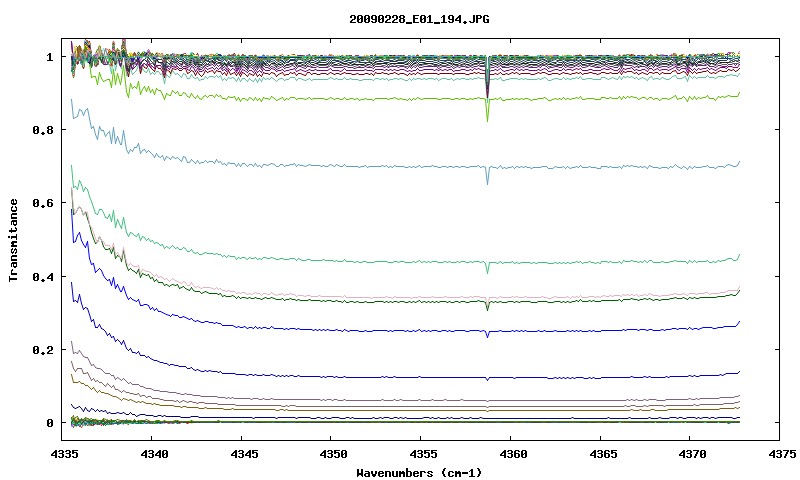
Task: Click y-axis tick label 0.8
Action: click(43, 130)
